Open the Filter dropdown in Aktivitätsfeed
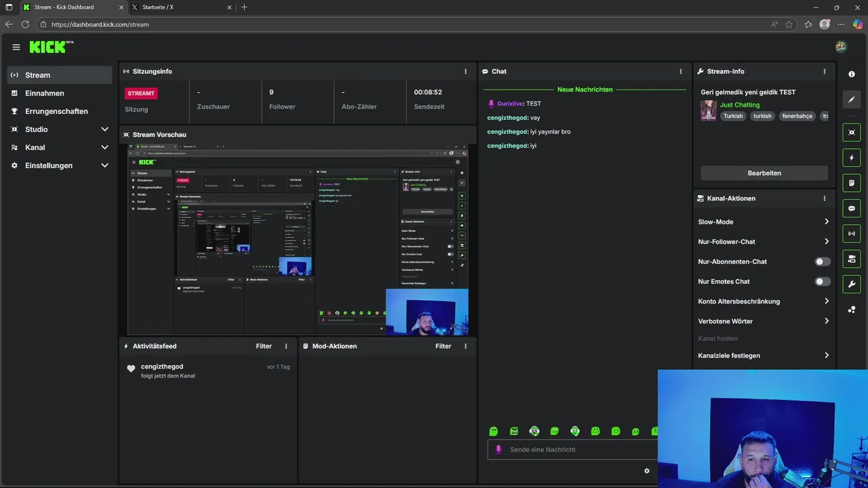The image size is (868, 488). (x=264, y=346)
